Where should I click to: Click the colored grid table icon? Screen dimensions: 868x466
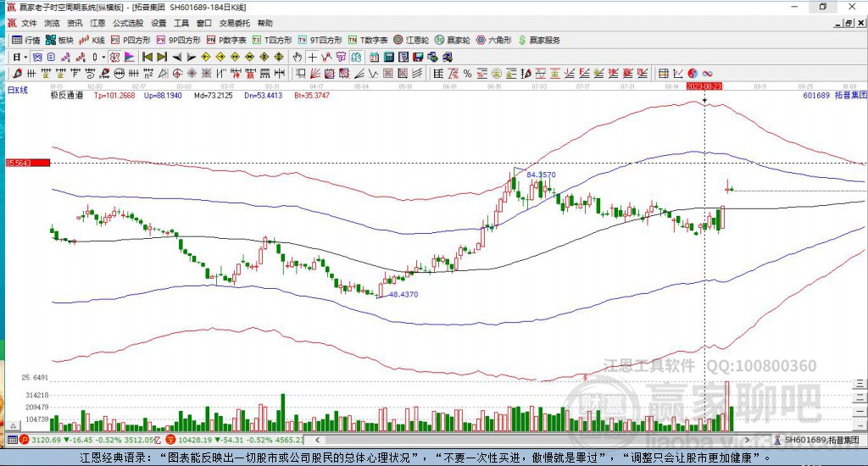[663, 73]
